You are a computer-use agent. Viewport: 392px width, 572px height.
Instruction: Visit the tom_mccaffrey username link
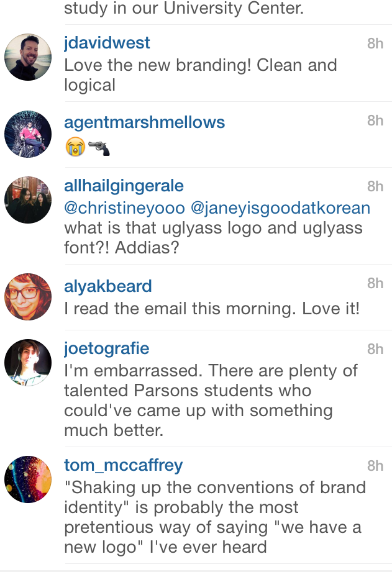pyautogui.click(x=124, y=465)
